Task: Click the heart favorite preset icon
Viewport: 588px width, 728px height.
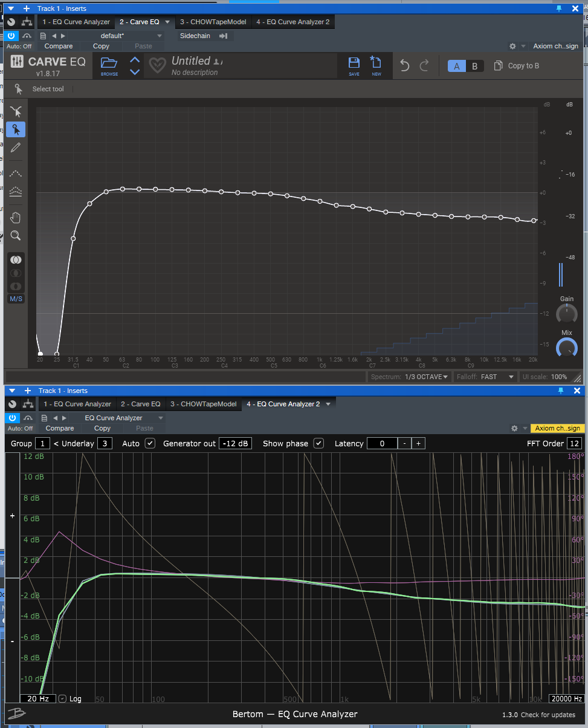Action: coord(158,65)
